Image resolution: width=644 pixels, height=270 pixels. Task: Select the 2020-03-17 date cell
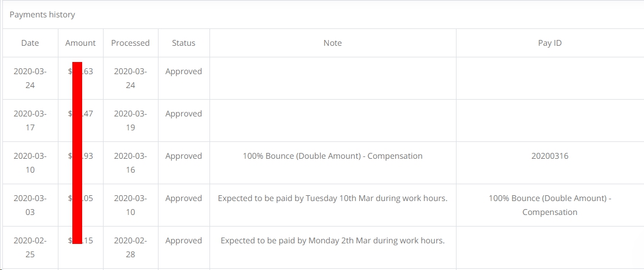click(x=30, y=121)
